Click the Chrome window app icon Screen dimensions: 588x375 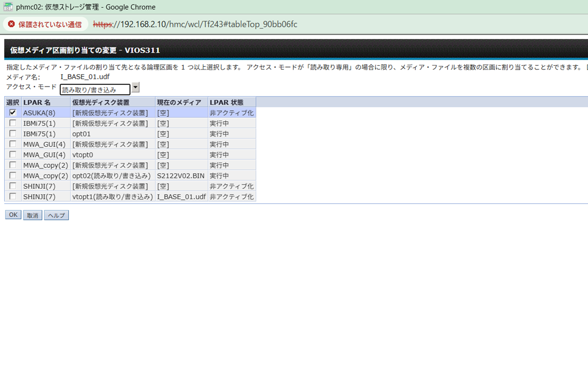click(8, 7)
